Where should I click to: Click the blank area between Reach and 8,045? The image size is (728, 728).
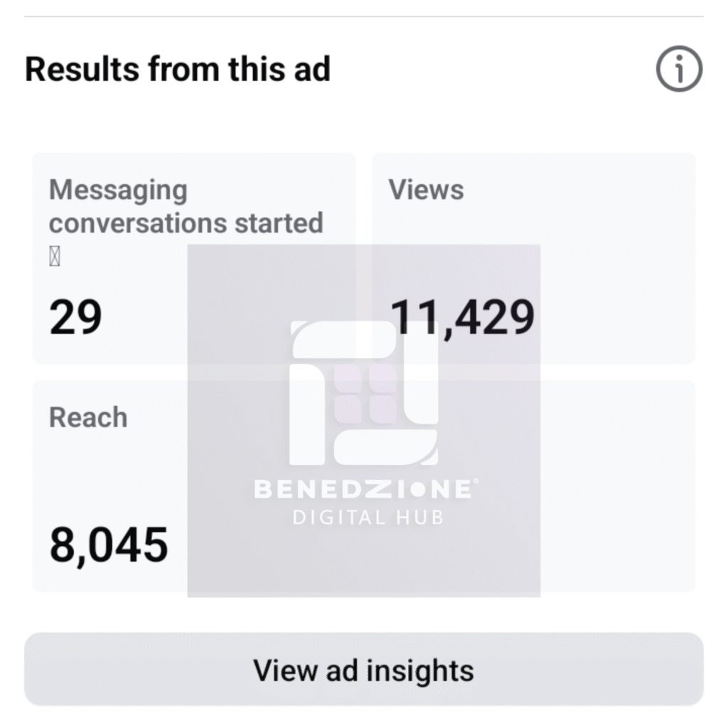click(107, 476)
